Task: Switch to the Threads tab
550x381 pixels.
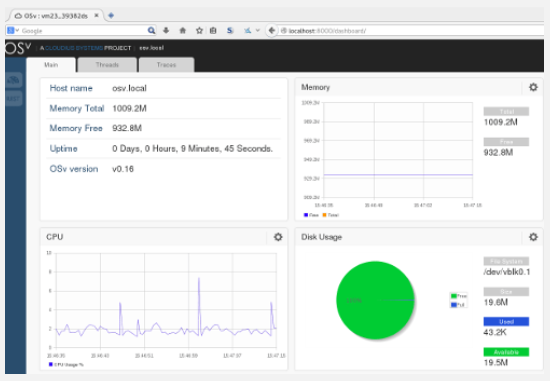Action: coord(107,65)
